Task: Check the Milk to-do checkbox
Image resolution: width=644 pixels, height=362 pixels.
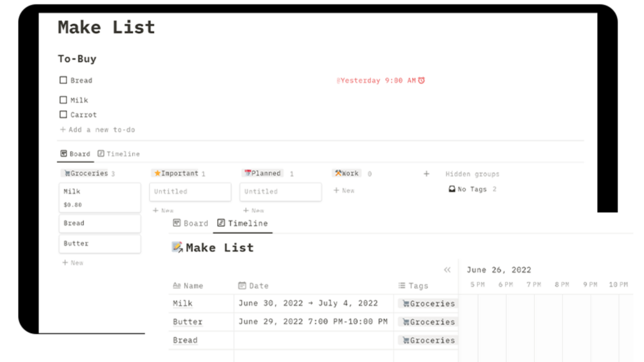Action: coord(63,100)
